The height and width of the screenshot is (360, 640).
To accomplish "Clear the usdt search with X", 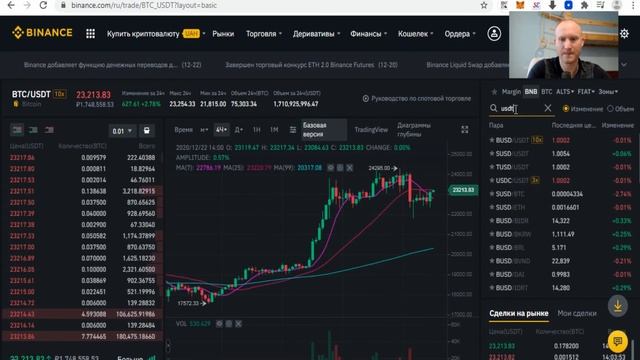I will click(548, 108).
